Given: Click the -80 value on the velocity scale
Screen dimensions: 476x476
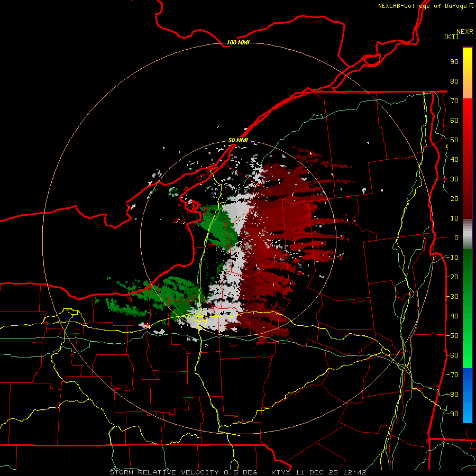Looking at the screenshot, I should (x=452, y=395).
